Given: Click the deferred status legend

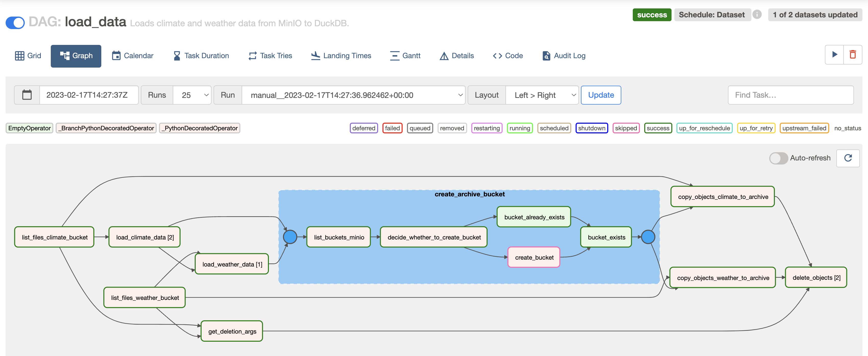Looking at the screenshot, I should tap(364, 128).
